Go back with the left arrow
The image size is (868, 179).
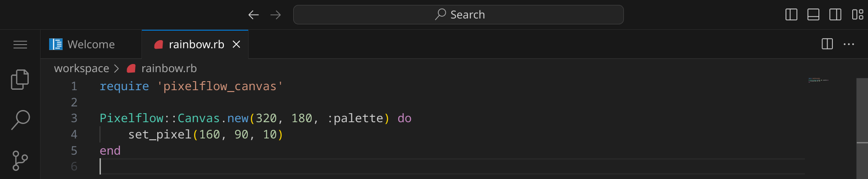click(254, 15)
